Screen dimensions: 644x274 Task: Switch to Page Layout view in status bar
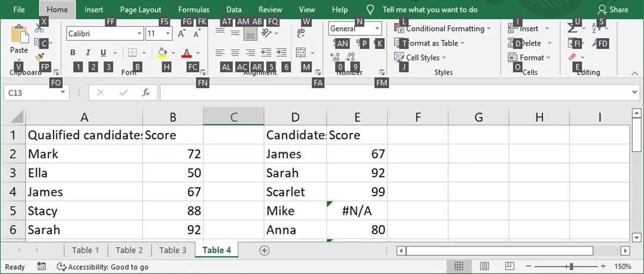tap(485, 266)
